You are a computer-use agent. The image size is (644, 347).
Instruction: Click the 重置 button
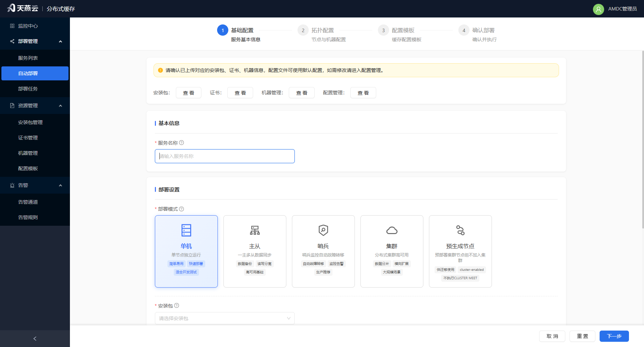coord(582,336)
